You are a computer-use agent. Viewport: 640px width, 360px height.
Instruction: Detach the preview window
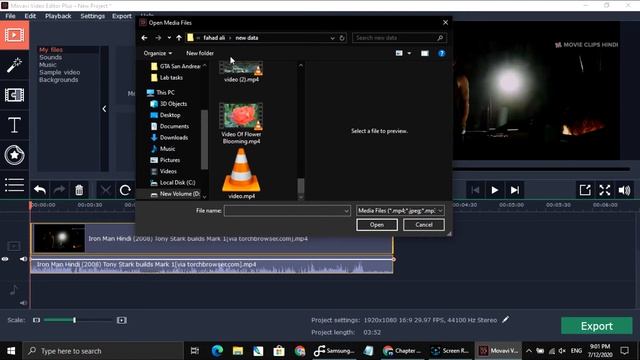pyautogui.click(x=585, y=190)
